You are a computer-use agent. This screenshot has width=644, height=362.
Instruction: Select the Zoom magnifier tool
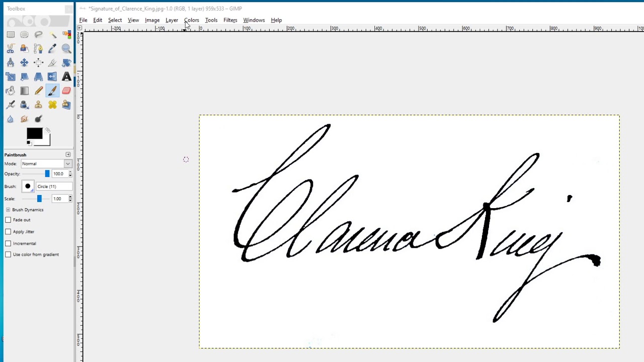pyautogui.click(x=66, y=49)
